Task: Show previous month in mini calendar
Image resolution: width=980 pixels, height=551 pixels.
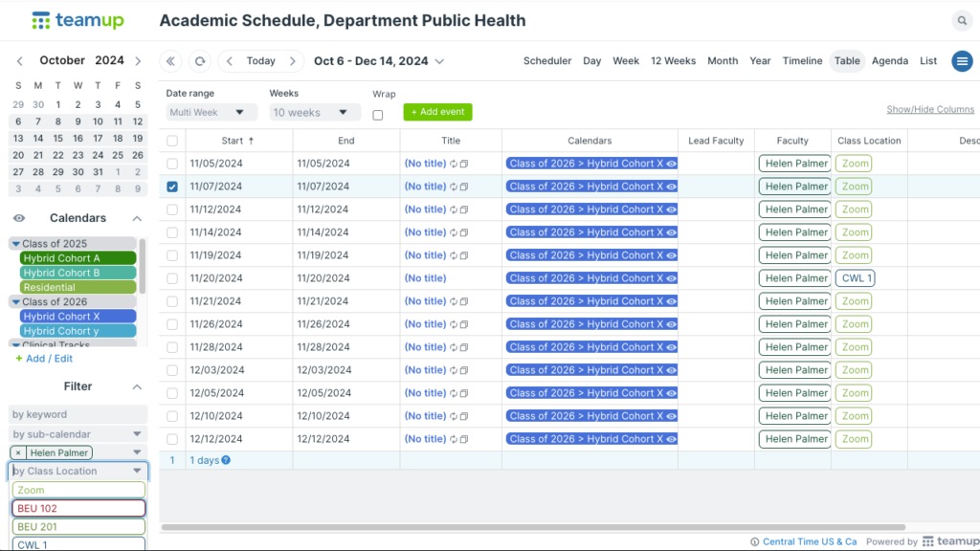Action: pos(20,61)
